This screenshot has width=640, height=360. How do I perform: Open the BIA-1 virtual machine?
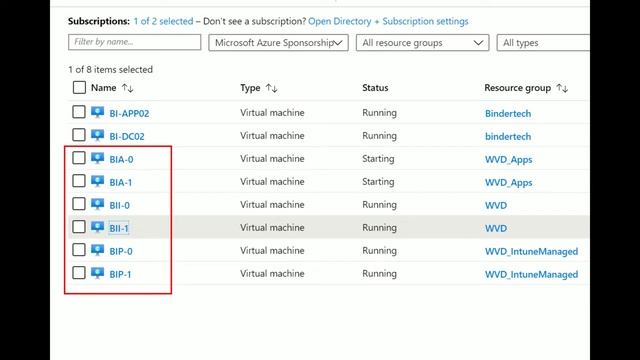coord(121,182)
